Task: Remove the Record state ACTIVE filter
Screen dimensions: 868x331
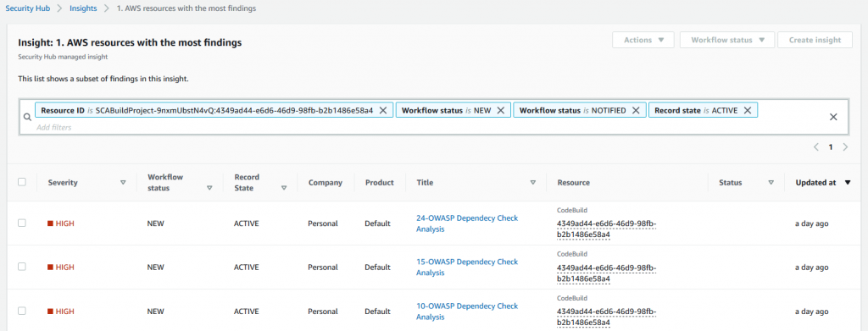Action: tap(748, 111)
